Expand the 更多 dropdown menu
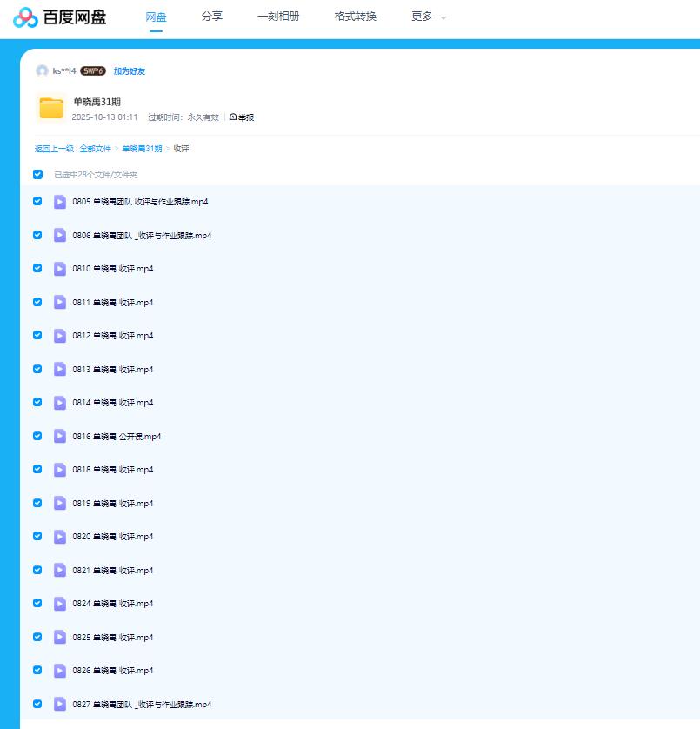The width and height of the screenshot is (700, 729). (x=428, y=17)
